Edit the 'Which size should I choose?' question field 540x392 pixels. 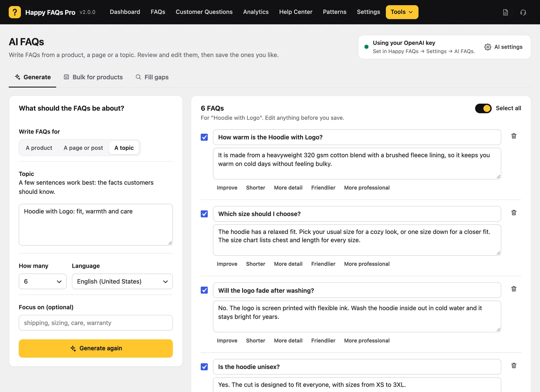357,214
